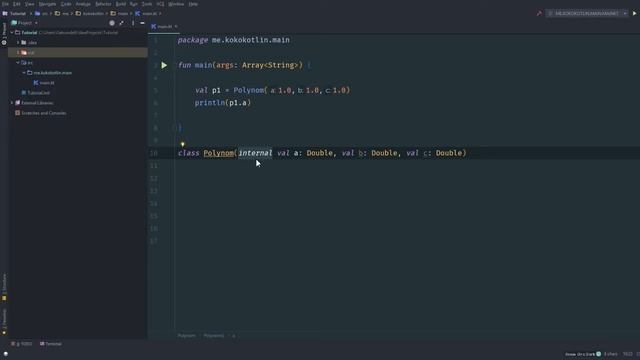Click the expand-all arrows icon in Project panel
Screen dimensions: 640x360
[x=122, y=23]
